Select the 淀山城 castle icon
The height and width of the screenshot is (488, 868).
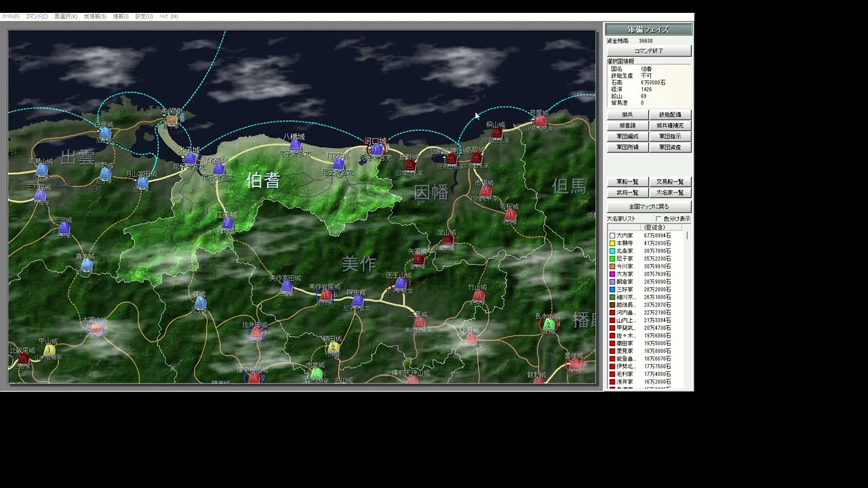447,241
